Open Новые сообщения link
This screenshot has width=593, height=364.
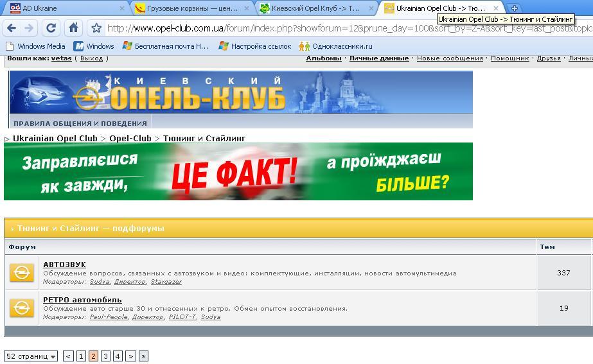[x=450, y=58]
